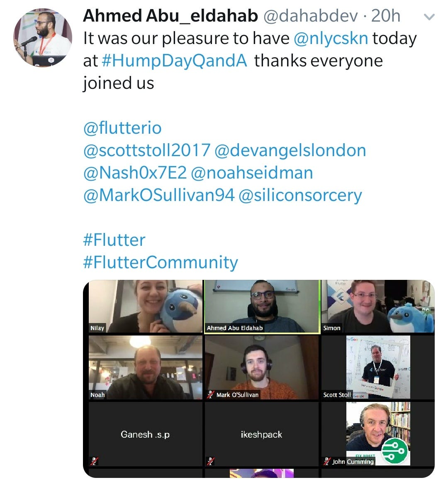Viewport: 448px width, 480px height.
Task: Open the @siliconsorcery mention
Action: click(x=300, y=195)
